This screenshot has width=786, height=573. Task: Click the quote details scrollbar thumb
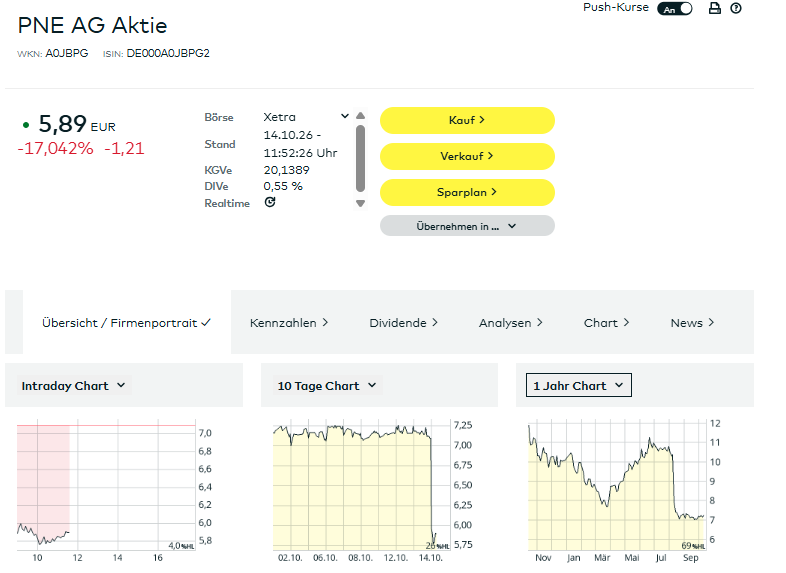[x=360, y=158]
